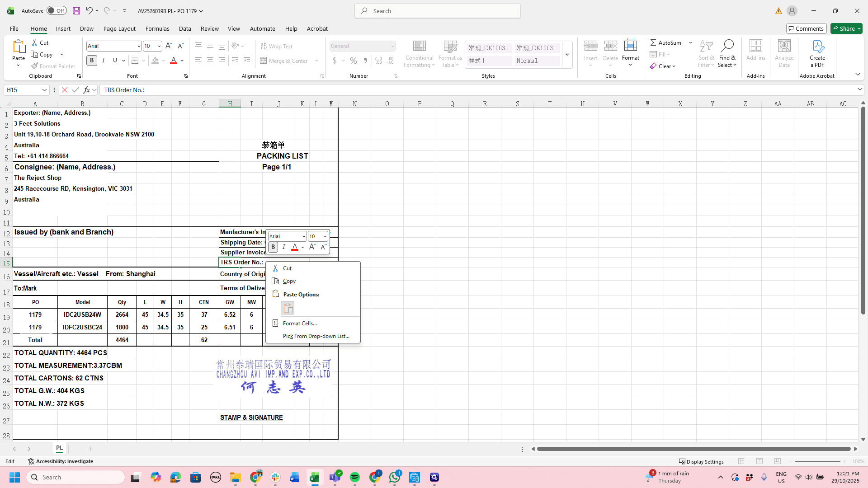Image resolution: width=868 pixels, height=488 pixels.
Task: Toggle the AutoSave switch
Action: [57, 11]
